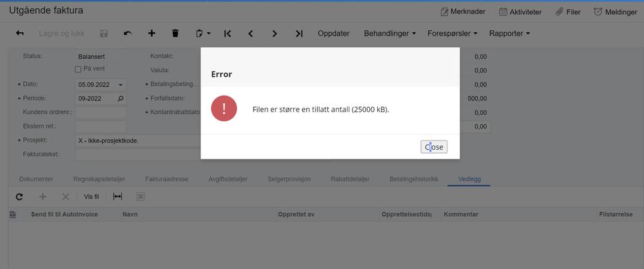Jump to the first record
The image size is (644, 269).
click(228, 34)
